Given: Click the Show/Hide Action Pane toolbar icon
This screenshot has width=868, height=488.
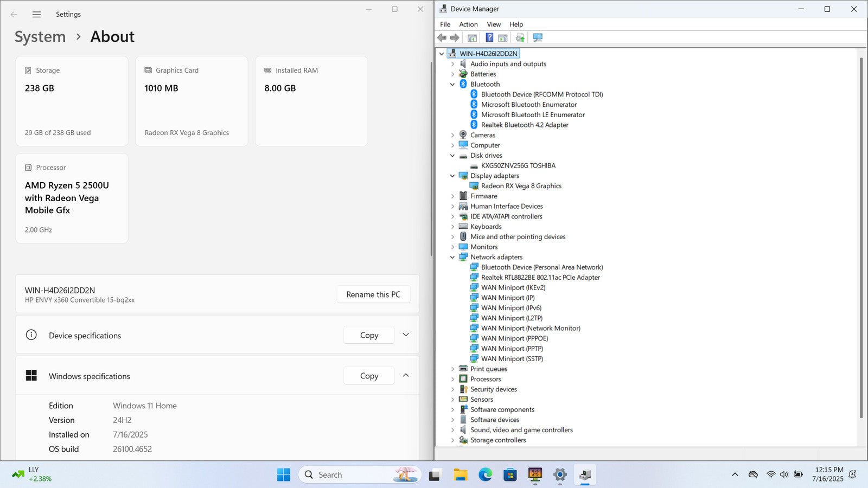Looking at the screenshot, I should [x=503, y=38].
